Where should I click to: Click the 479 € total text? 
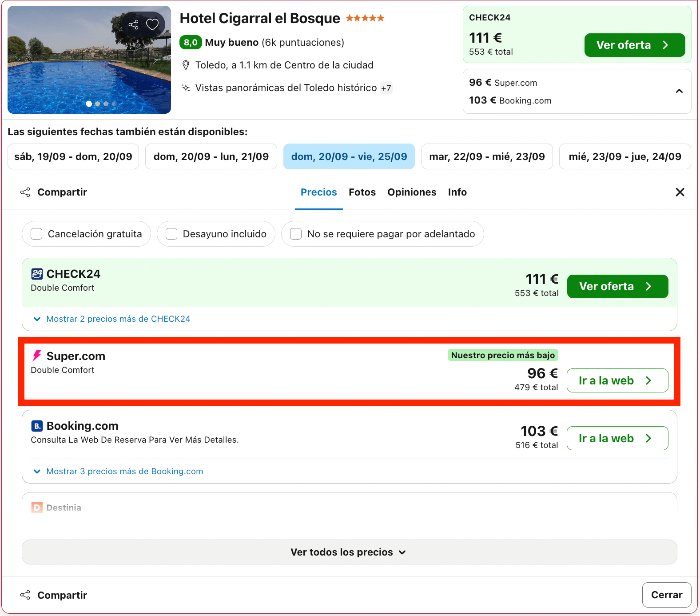point(536,387)
